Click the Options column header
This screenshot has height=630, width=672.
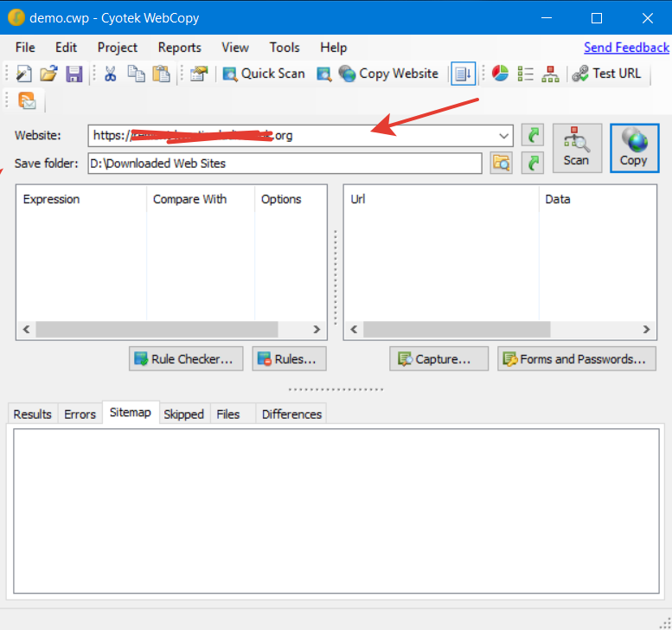pos(291,199)
